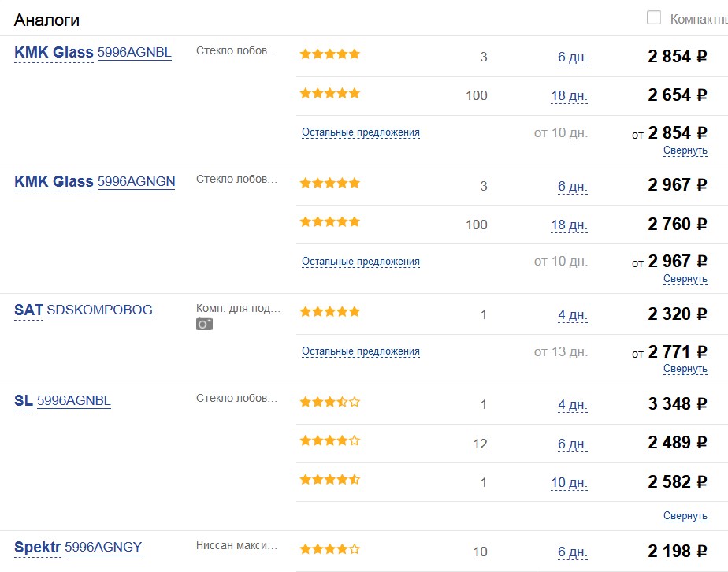Expand Остальные предложения for KMK Glass 5996AGNGN
Image resolution: width=728 pixels, height=572 pixels.
[x=360, y=261]
